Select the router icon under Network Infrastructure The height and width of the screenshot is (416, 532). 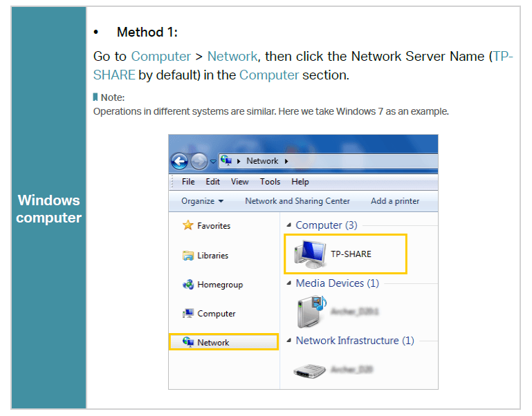pyautogui.click(x=309, y=370)
